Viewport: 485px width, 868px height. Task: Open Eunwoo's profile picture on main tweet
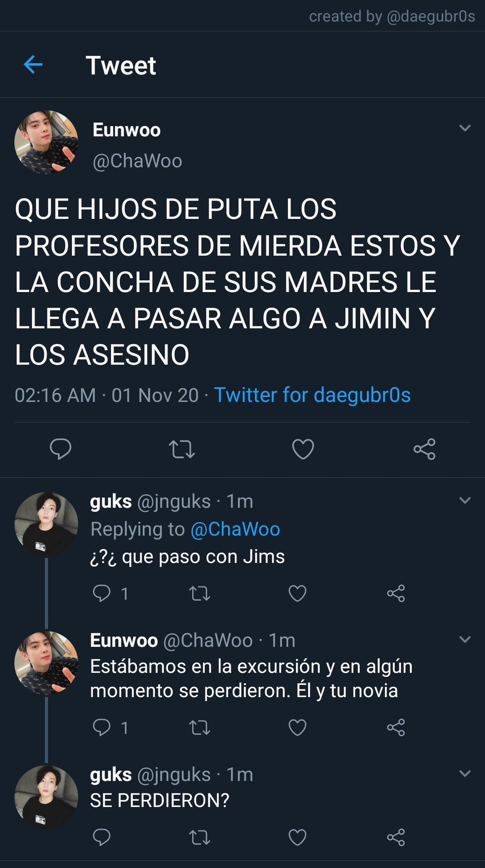pos(46,142)
